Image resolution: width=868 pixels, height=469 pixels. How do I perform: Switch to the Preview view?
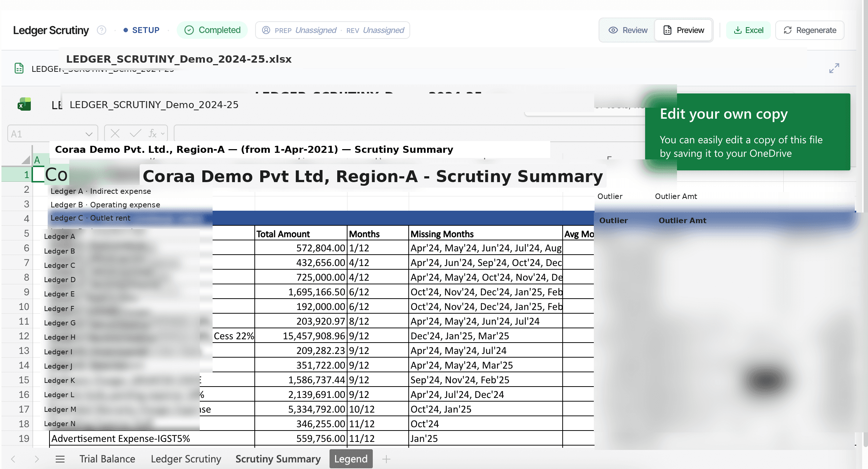pos(684,30)
